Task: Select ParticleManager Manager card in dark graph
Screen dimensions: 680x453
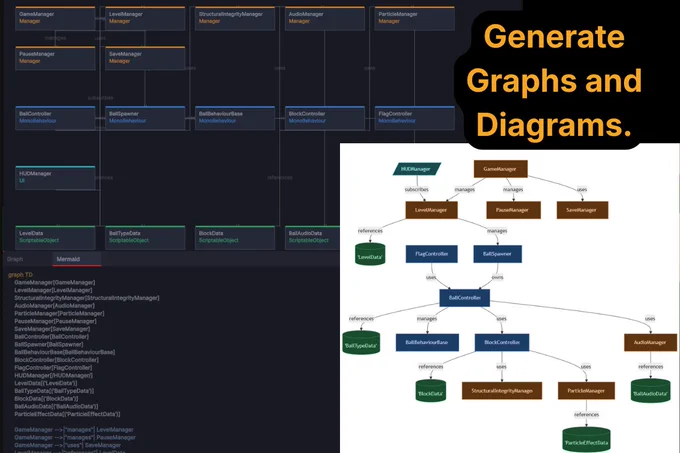Action: 414,18
